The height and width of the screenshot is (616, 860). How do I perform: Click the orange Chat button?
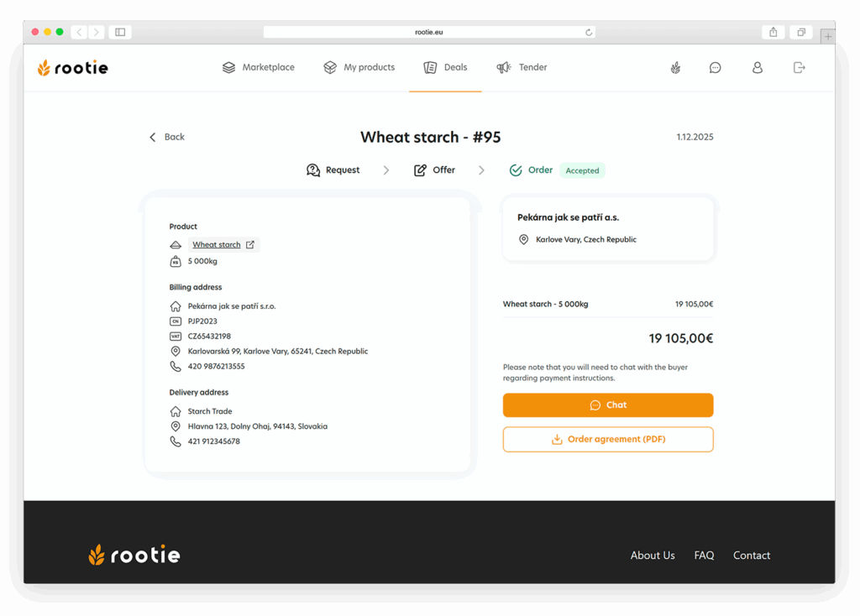pyautogui.click(x=608, y=405)
